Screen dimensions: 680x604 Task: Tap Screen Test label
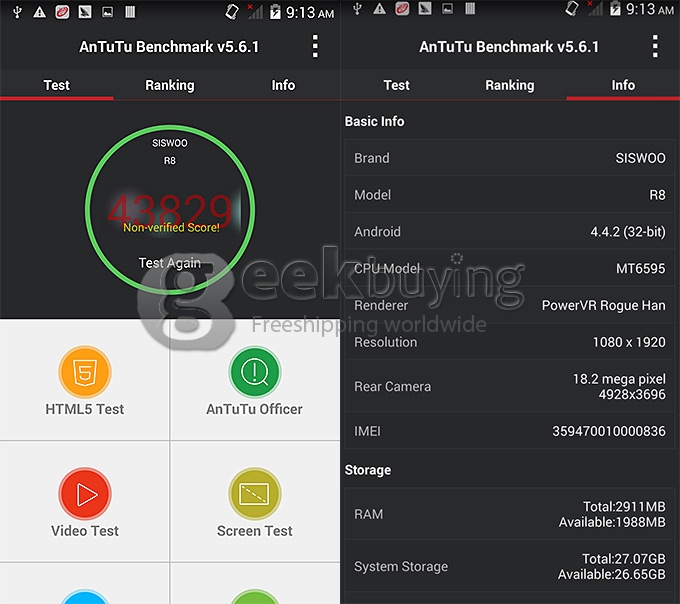click(255, 531)
